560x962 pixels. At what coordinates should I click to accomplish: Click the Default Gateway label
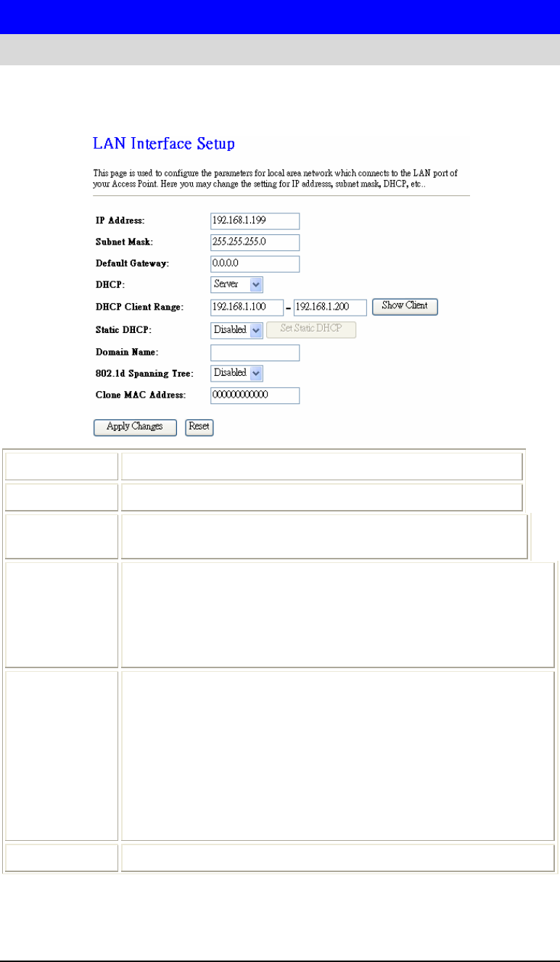132,263
